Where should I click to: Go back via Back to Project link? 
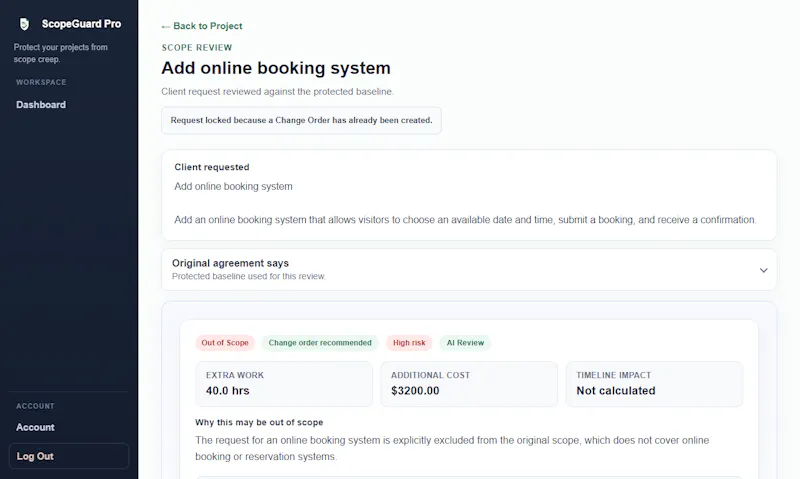[202, 26]
